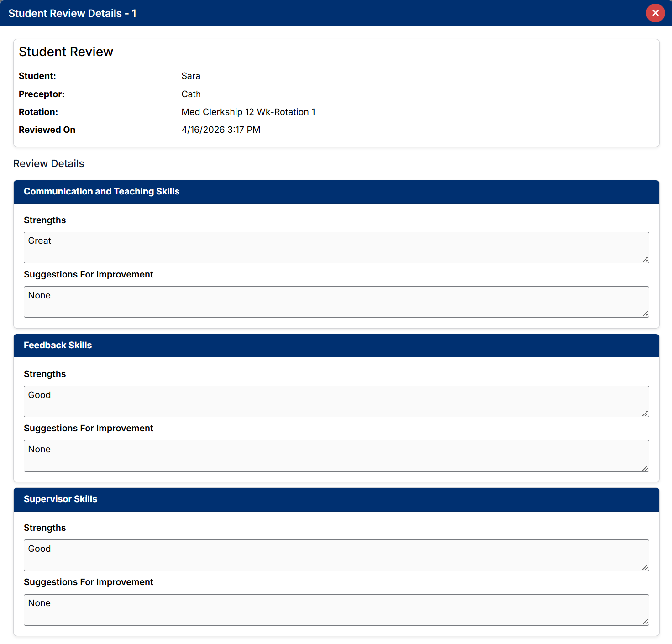Click the Feedback Skills section header bar
The width and height of the screenshot is (672, 644).
(x=58, y=346)
